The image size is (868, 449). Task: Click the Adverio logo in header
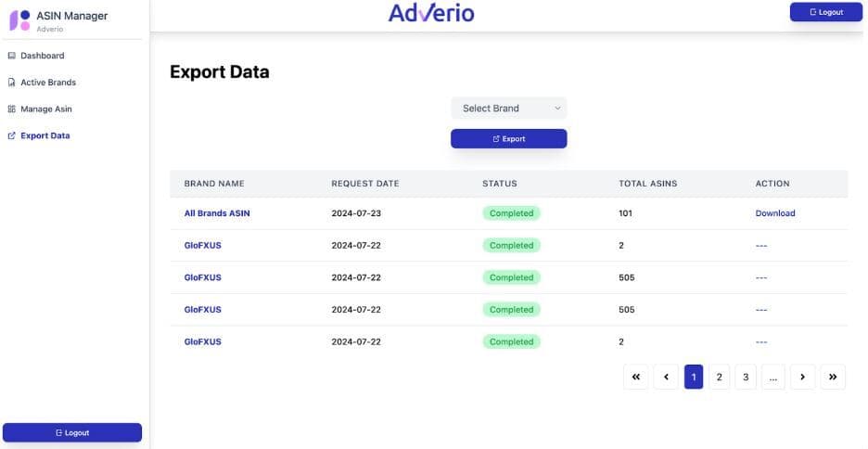point(431,13)
